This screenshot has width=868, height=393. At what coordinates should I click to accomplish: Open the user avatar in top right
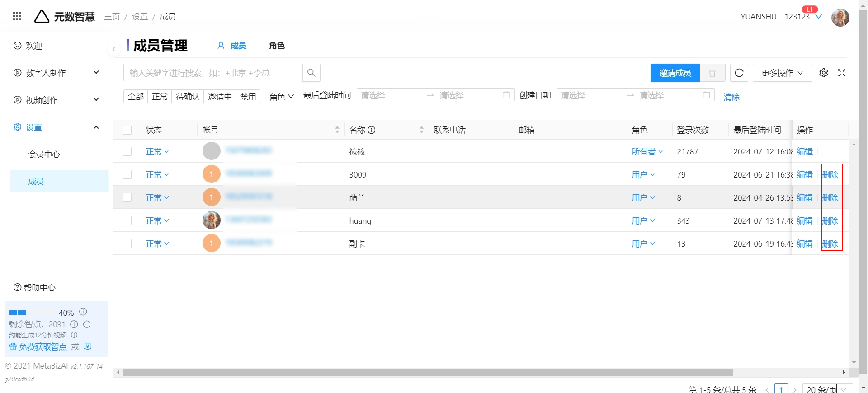click(840, 18)
